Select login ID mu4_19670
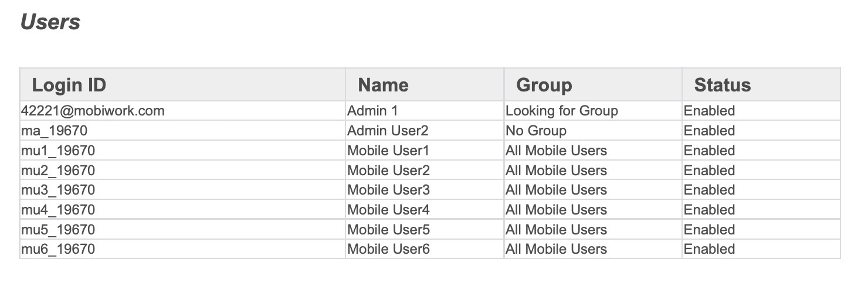This screenshot has width=868, height=286. pos(58,210)
